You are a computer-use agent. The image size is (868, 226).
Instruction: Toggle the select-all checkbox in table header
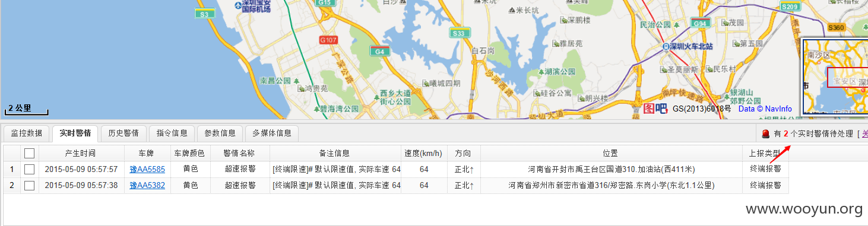click(x=29, y=153)
